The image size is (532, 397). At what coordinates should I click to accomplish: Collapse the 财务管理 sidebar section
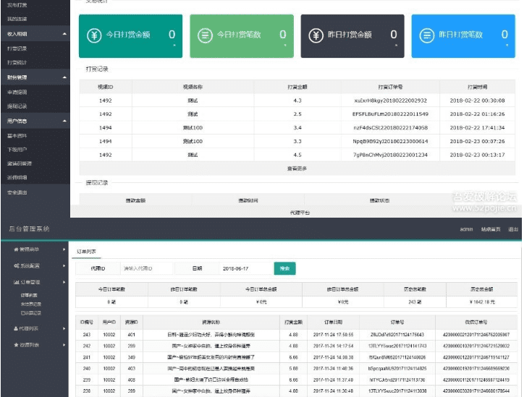click(64, 77)
